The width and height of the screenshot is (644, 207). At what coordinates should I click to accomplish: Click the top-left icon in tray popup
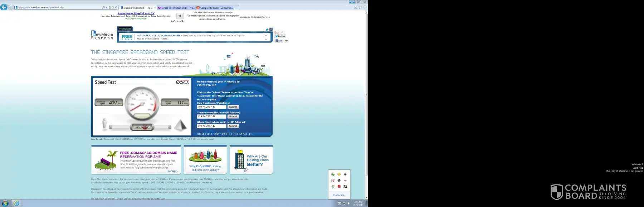coord(333,174)
